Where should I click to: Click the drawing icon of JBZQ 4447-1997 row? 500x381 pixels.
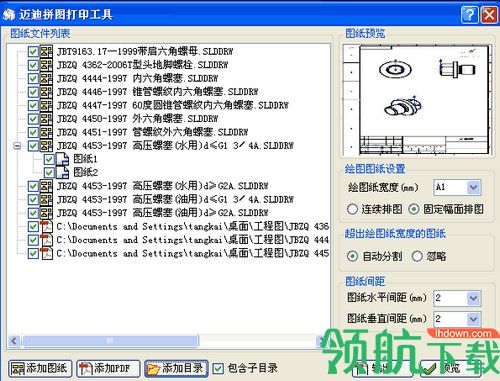pos(46,105)
